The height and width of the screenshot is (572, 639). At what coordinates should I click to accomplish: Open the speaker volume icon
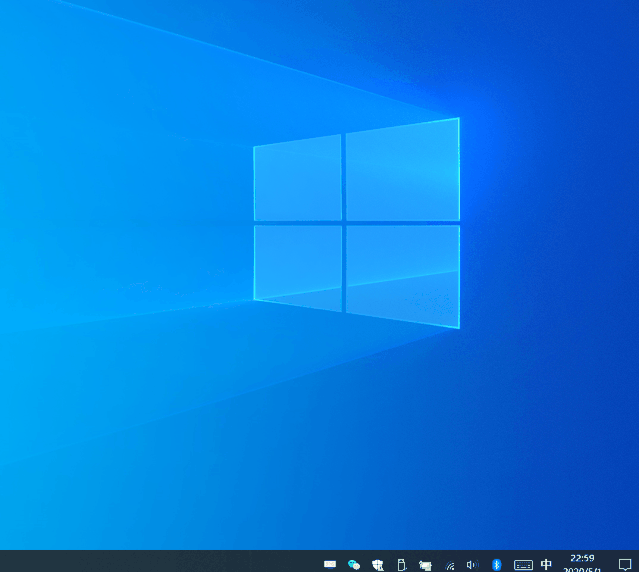click(472, 565)
